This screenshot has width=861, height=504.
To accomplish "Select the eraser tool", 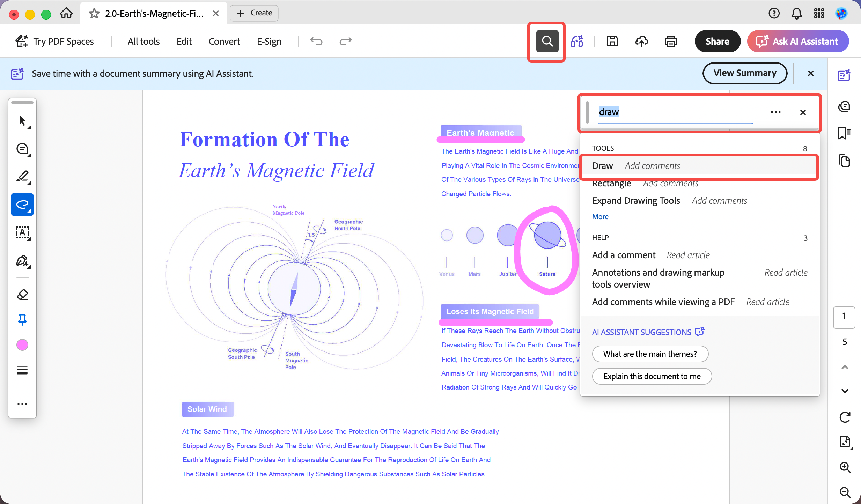I will [23, 295].
